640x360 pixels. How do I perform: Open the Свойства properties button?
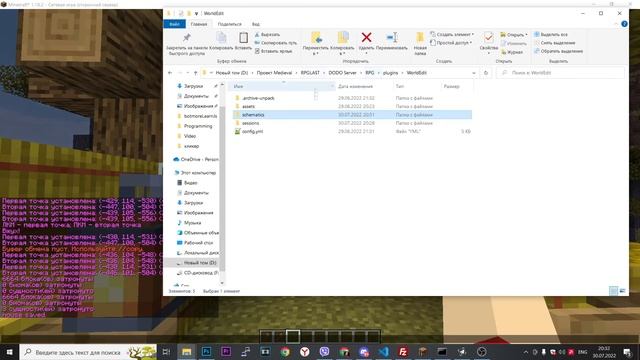(489, 42)
